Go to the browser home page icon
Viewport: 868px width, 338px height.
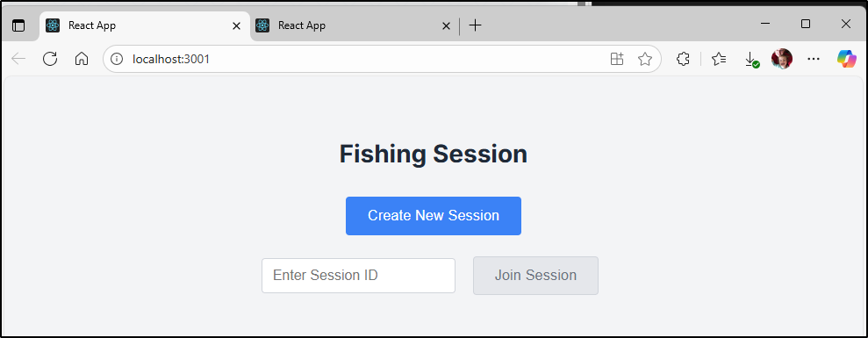pyautogui.click(x=82, y=59)
